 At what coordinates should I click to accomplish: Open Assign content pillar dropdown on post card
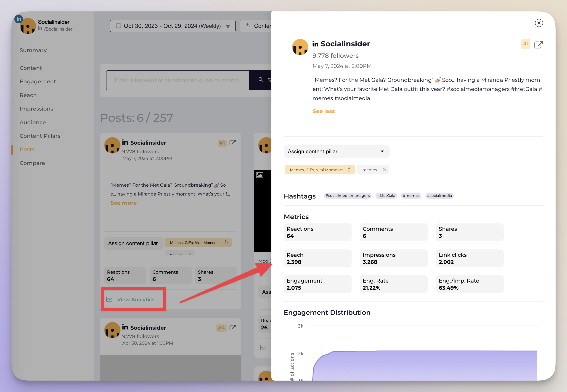pos(134,243)
